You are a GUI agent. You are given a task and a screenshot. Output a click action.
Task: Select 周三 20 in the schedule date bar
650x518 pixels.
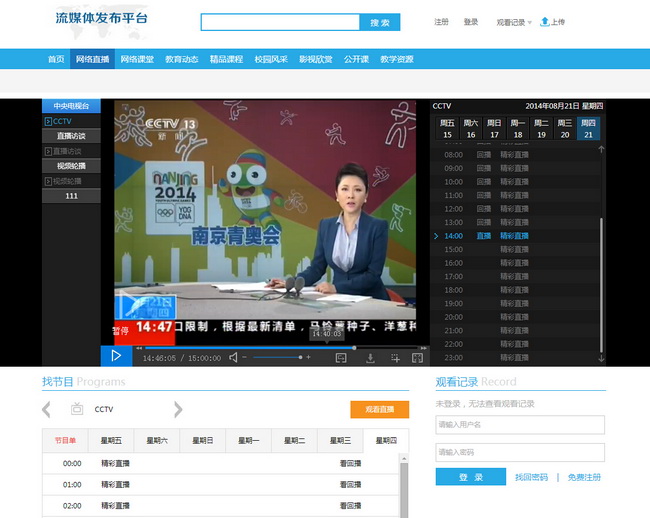click(565, 128)
